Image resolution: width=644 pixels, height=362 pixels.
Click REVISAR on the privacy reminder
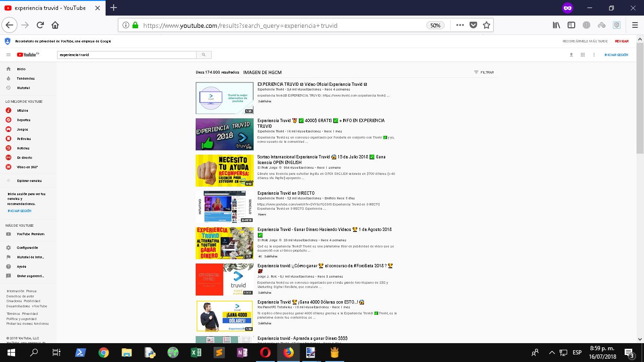622,41
